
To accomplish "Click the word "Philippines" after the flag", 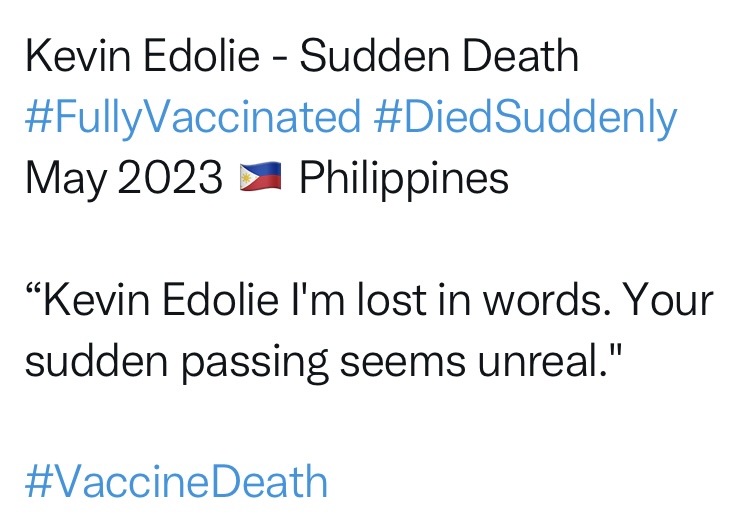I will click(404, 180).
